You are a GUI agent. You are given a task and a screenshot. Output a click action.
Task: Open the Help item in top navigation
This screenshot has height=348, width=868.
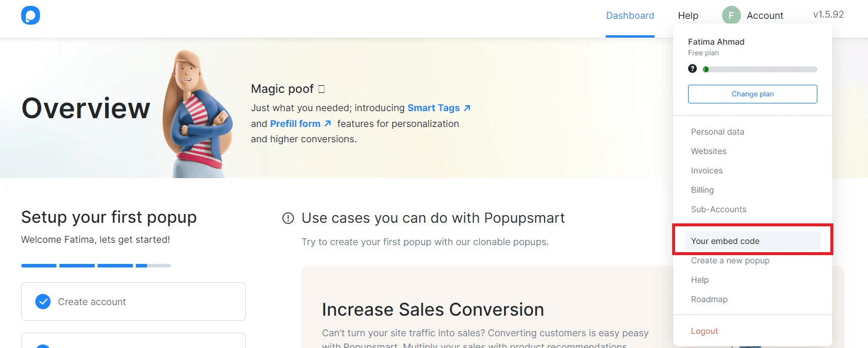pyautogui.click(x=688, y=16)
